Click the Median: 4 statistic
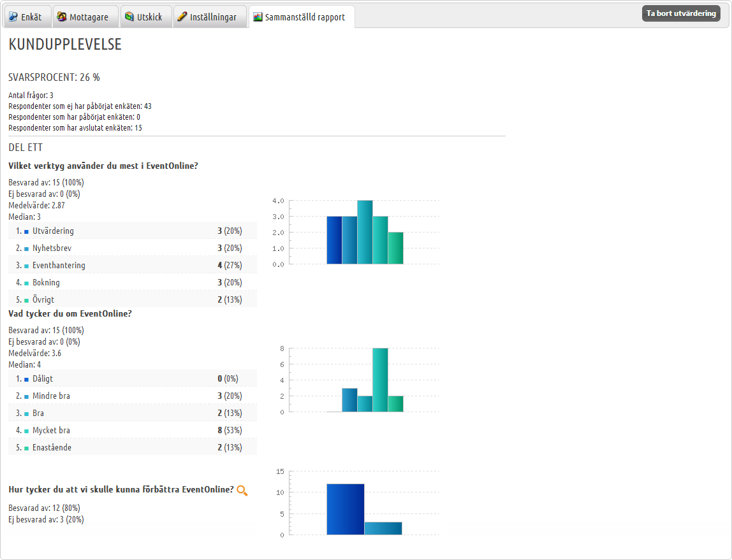Image resolution: width=732 pixels, height=560 pixels. tap(25, 364)
